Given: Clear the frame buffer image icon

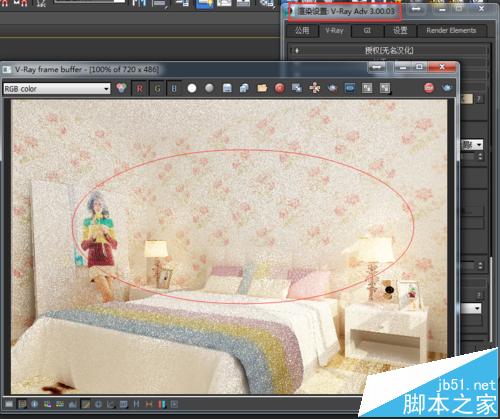Looking at the screenshot, I should (x=280, y=88).
